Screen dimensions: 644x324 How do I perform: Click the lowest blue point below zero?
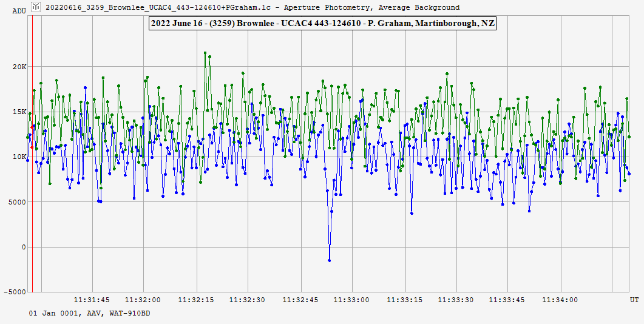click(330, 260)
